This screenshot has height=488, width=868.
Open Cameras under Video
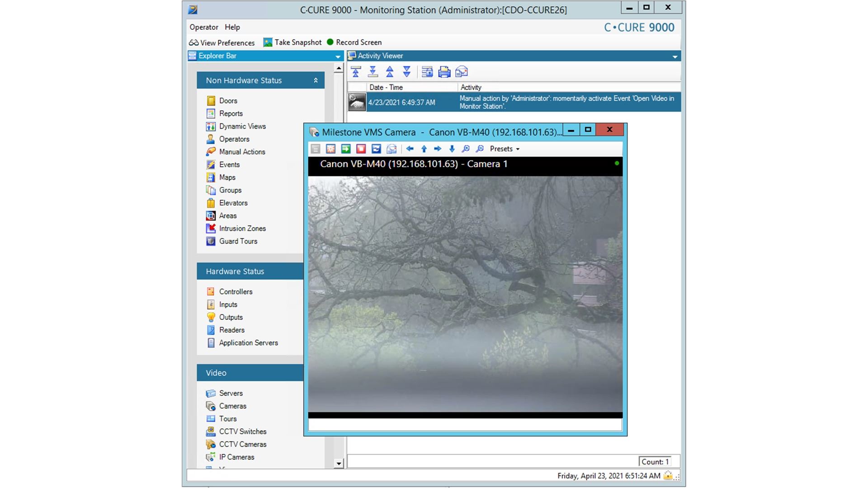226,406
